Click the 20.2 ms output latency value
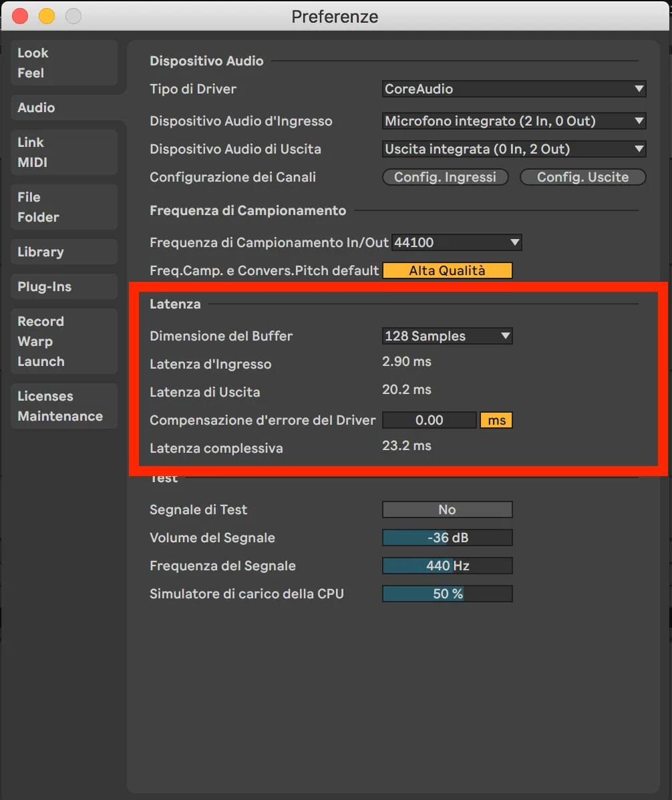The height and width of the screenshot is (800, 672). point(407,390)
